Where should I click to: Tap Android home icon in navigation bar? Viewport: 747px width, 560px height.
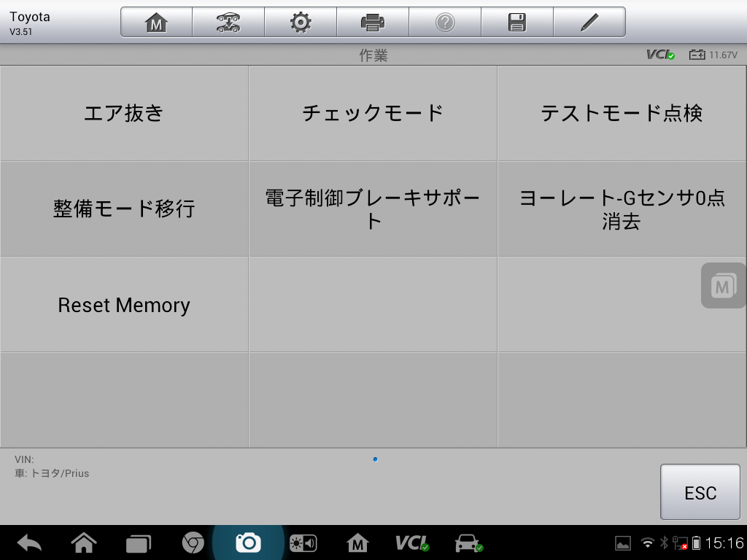click(x=84, y=542)
